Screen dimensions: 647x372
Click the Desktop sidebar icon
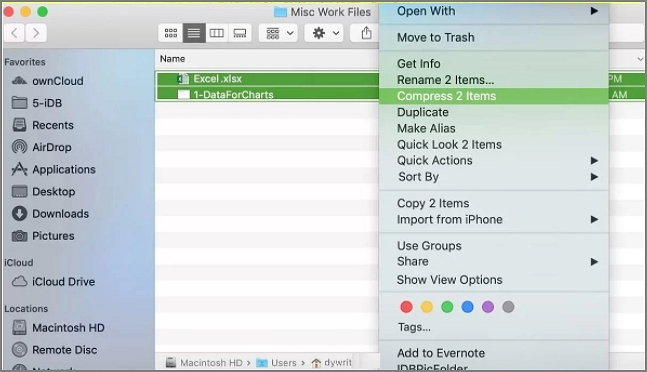[19, 191]
